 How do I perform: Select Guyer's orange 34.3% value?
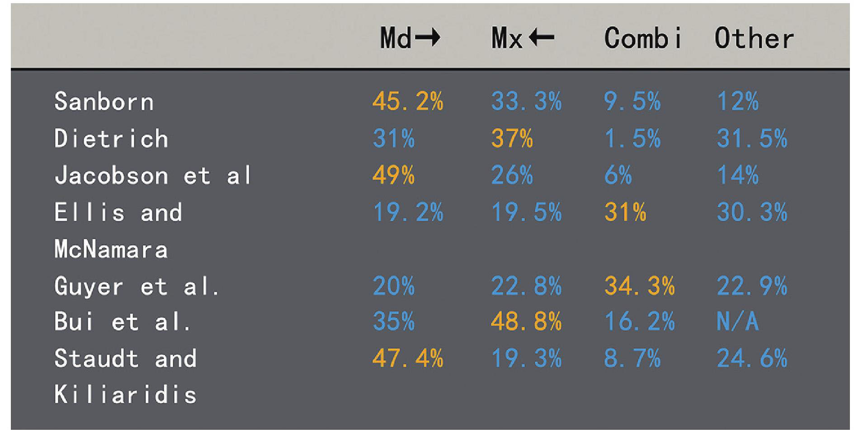tap(639, 286)
